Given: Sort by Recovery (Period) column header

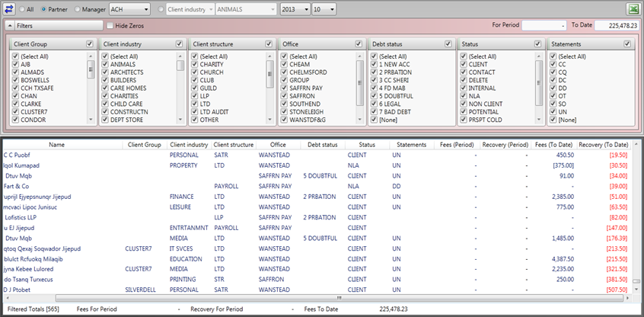Looking at the screenshot, I should click(x=505, y=145).
